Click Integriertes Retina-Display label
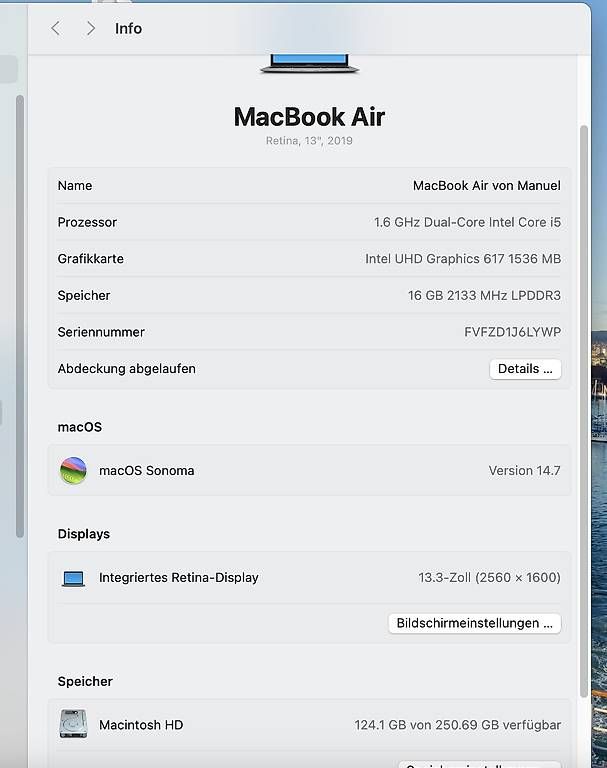Viewport: 607px width, 768px height. pos(178,577)
